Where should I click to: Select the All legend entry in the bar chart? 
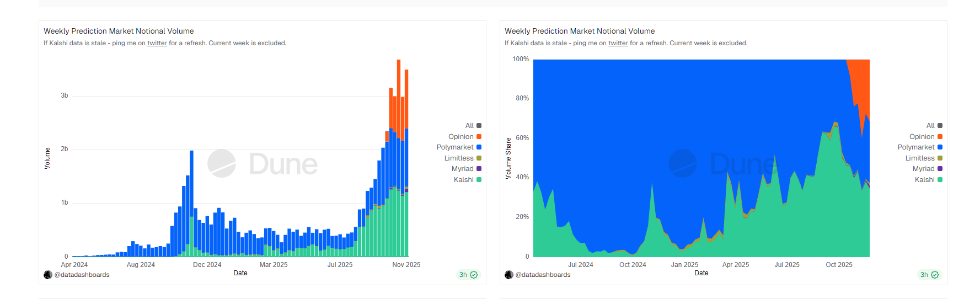coord(469,126)
